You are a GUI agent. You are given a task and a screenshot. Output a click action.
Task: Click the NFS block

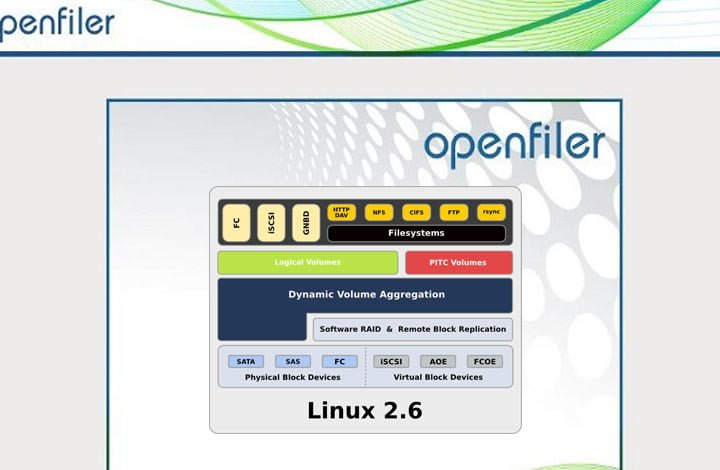[379, 213]
